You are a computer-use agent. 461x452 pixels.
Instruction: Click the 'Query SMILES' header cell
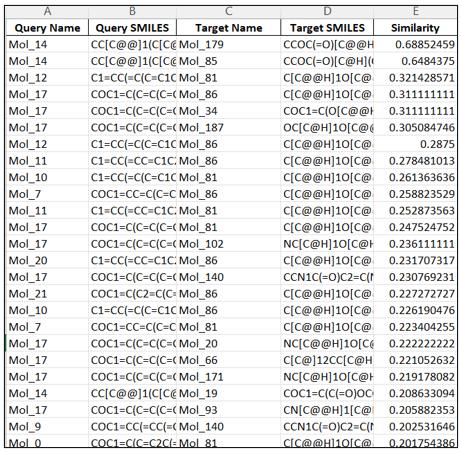coord(132,27)
